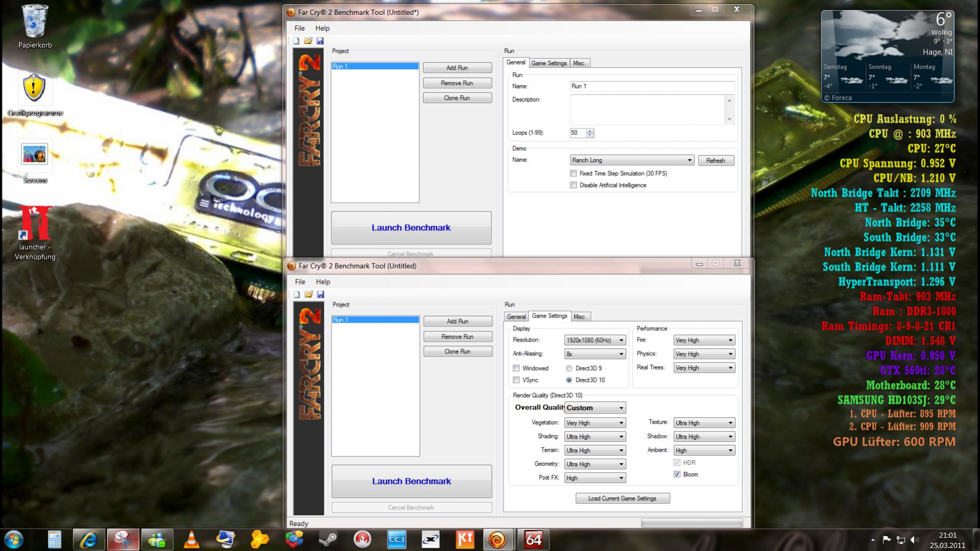Click Open project icon in lower Benchmark window

coord(308,294)
